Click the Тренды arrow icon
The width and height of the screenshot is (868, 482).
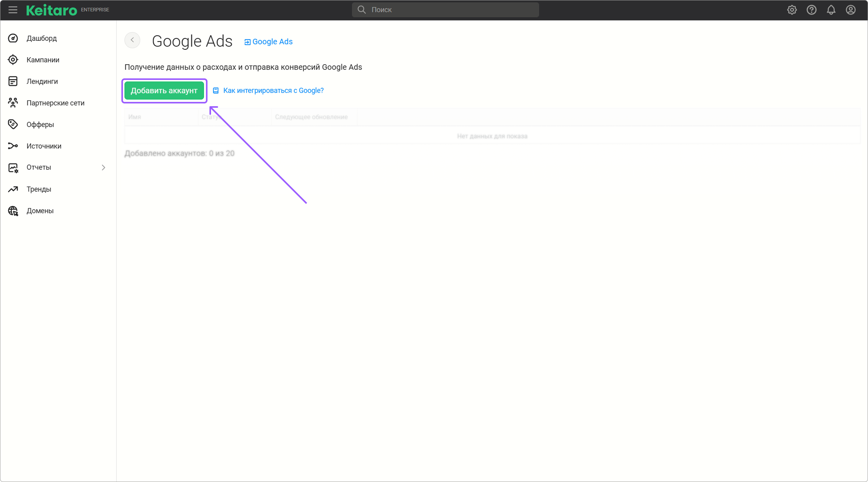(x=13, y=189)
